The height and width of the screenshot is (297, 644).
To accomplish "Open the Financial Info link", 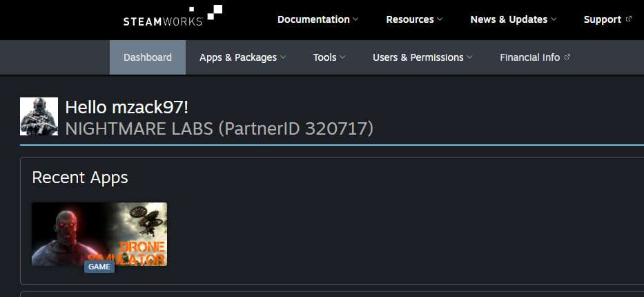I will coord(529,57).
